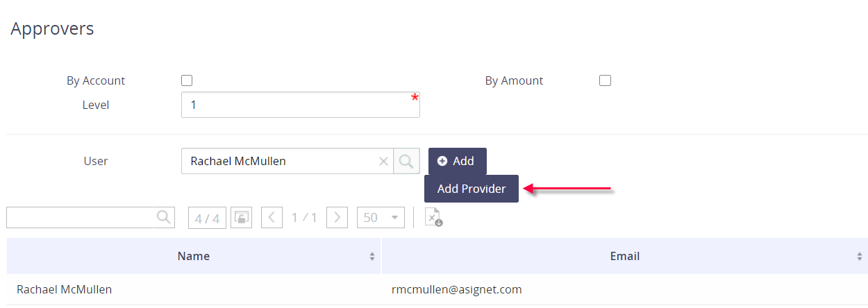Sort using the Email column arrows
868x308 pixels.
click(860, 257)
